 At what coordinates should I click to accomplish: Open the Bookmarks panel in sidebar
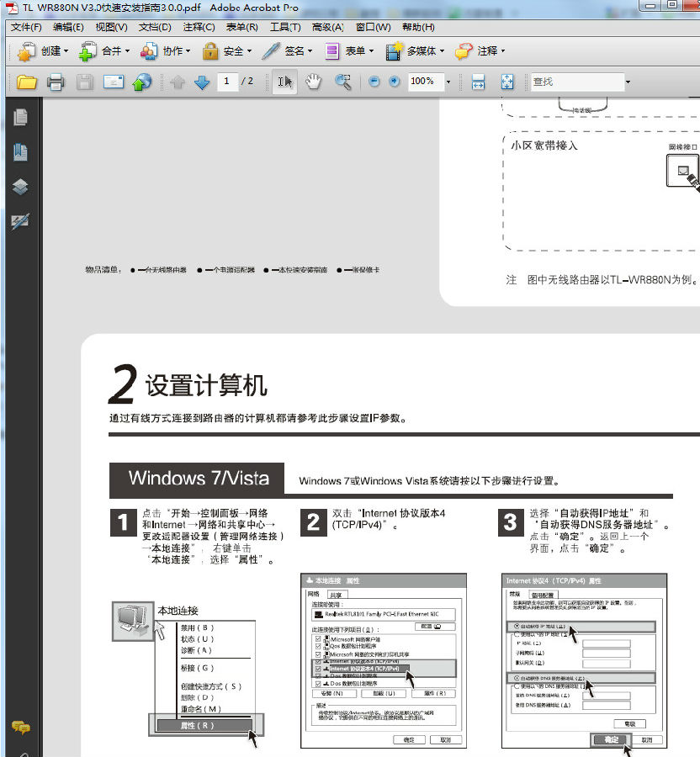click(x=20, y=152)
